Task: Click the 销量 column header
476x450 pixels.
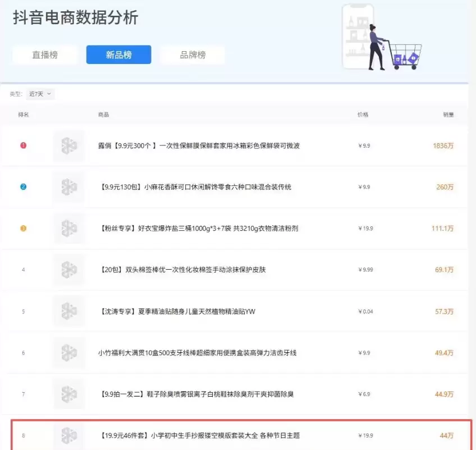Action: tap(448, 115)
